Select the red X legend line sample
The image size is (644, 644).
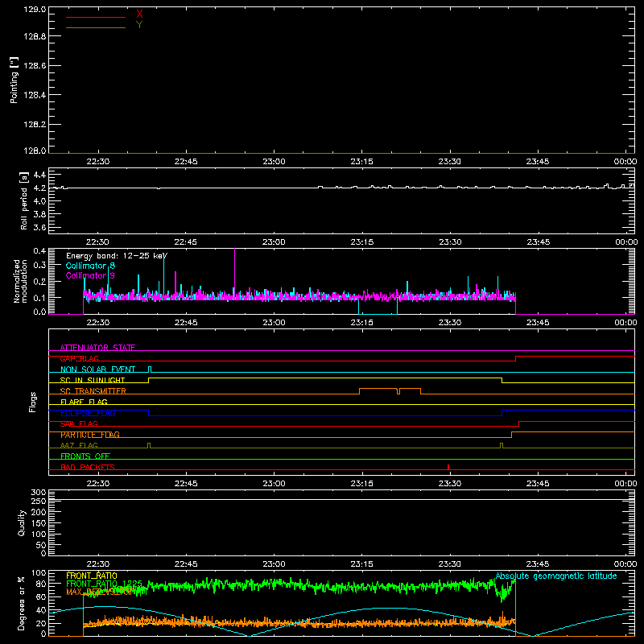[x=96, y=17]
